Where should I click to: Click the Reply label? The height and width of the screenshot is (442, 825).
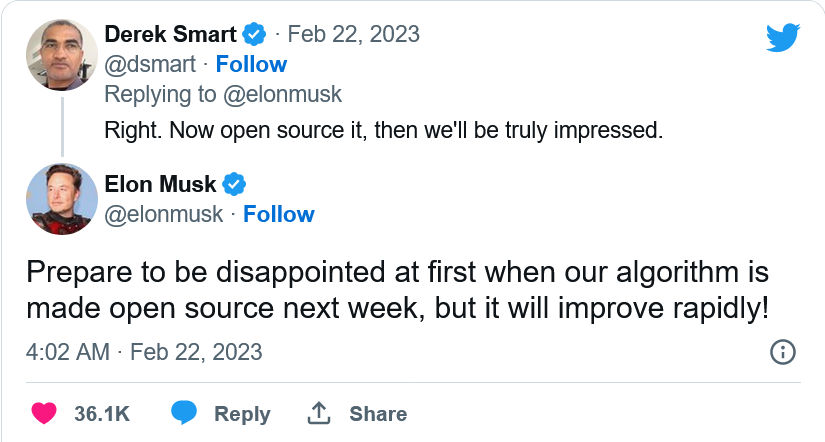point(242,413)
